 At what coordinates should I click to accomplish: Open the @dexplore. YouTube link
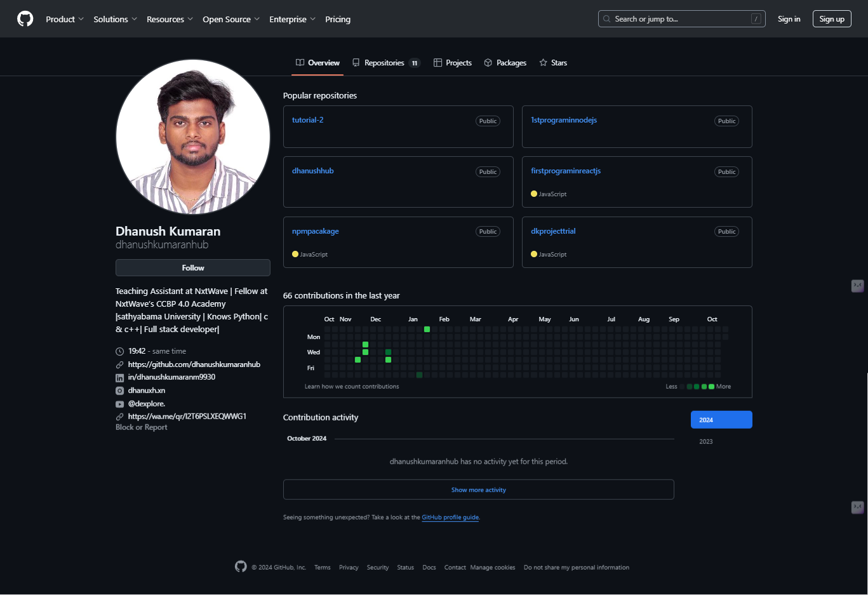tap(147, 404)
